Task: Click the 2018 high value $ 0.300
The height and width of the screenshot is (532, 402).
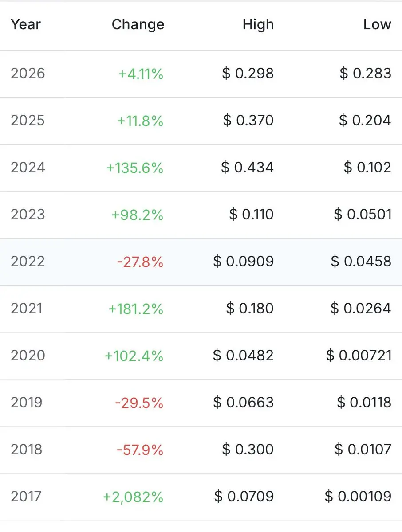Action: (x=248, y=450)
